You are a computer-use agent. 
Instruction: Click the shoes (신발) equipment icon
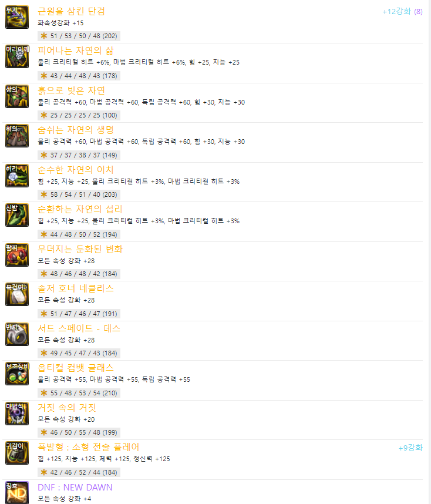click(17, 215)
